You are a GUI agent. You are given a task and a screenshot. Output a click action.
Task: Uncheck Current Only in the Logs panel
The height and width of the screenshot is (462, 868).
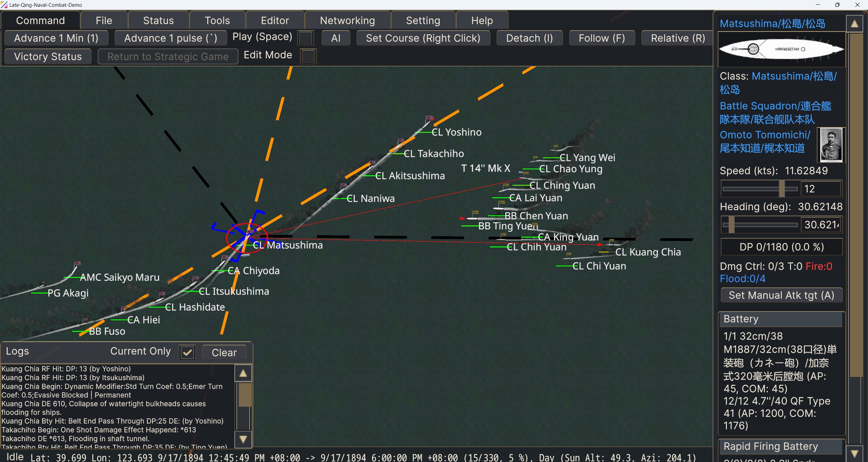click(187, 353)
